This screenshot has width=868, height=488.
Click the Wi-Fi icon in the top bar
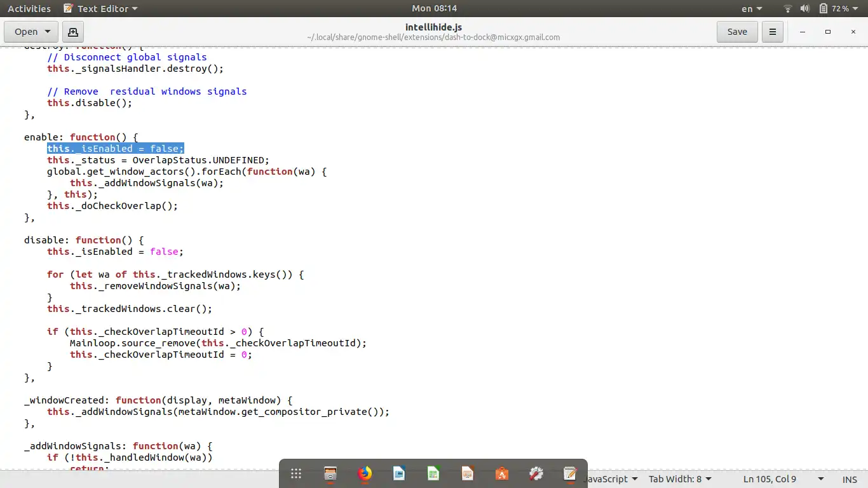788,9
